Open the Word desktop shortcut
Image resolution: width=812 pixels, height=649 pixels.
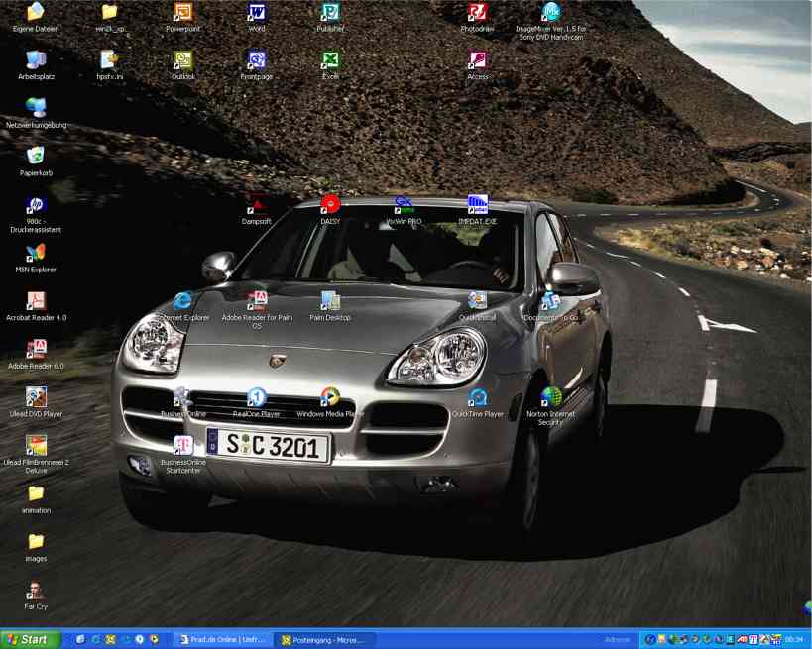(x=257, y=13)
